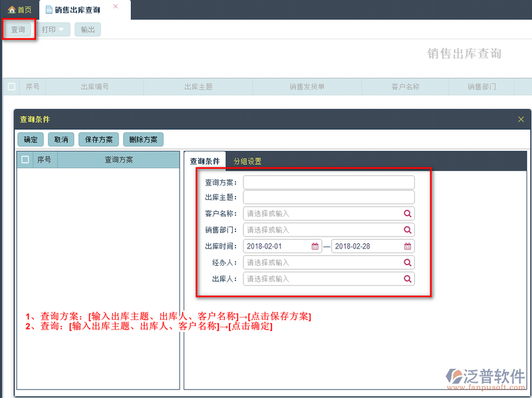Confirm the query with the 确定 button
Viewport: 532px width, 398px height.
(x=30, y=140)
